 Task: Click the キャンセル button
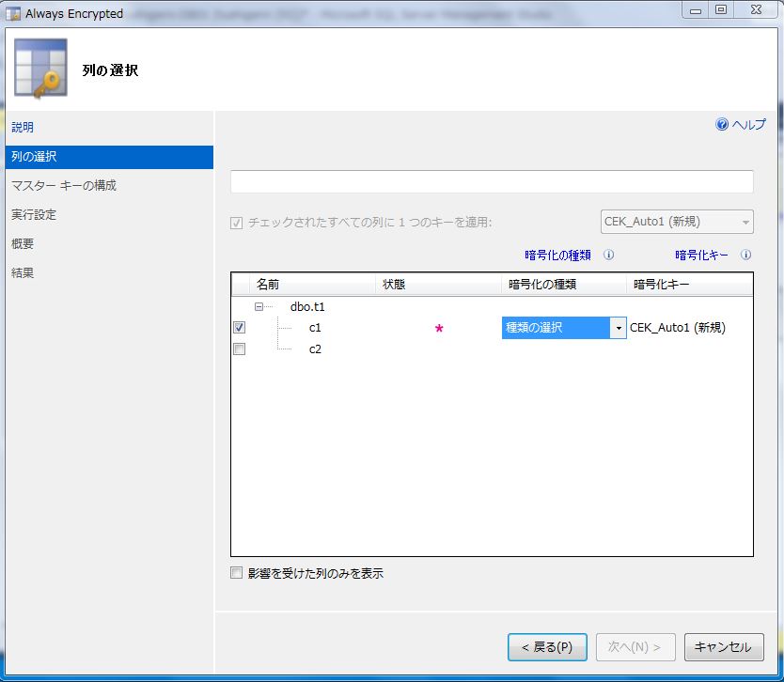[x=724, y=647]
